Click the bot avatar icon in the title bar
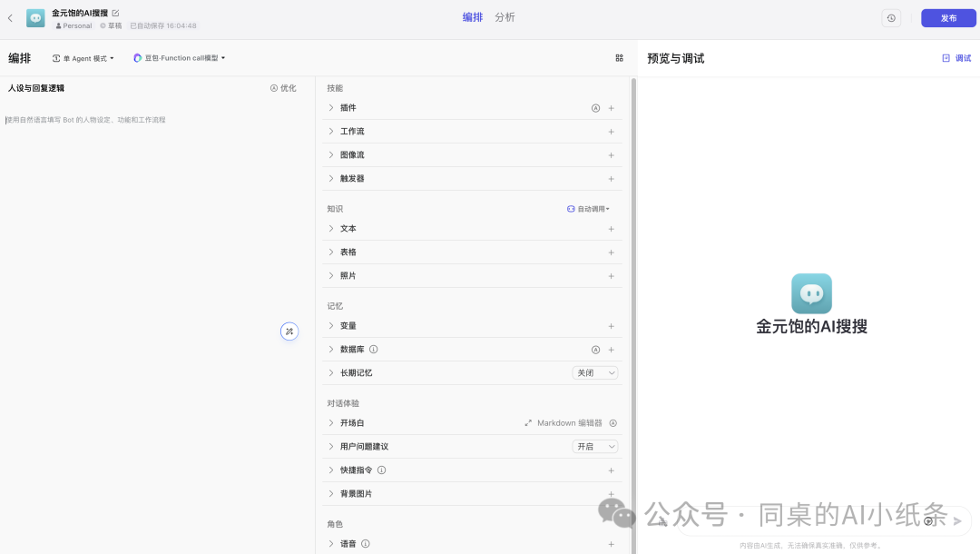The width and height of the screenshot is (980, 554). 34,17
